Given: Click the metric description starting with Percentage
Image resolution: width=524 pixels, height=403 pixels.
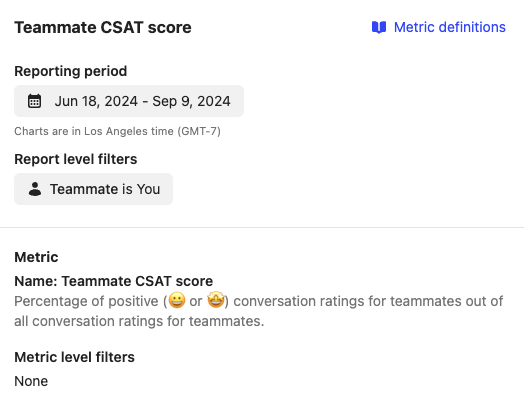Looking at the screenshot, I should tap(259, 311).
